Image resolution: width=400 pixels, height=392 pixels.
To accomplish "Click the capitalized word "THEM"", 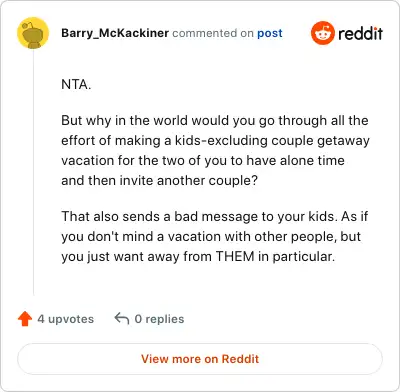I will pyautogui.click(x=235, y=256).
